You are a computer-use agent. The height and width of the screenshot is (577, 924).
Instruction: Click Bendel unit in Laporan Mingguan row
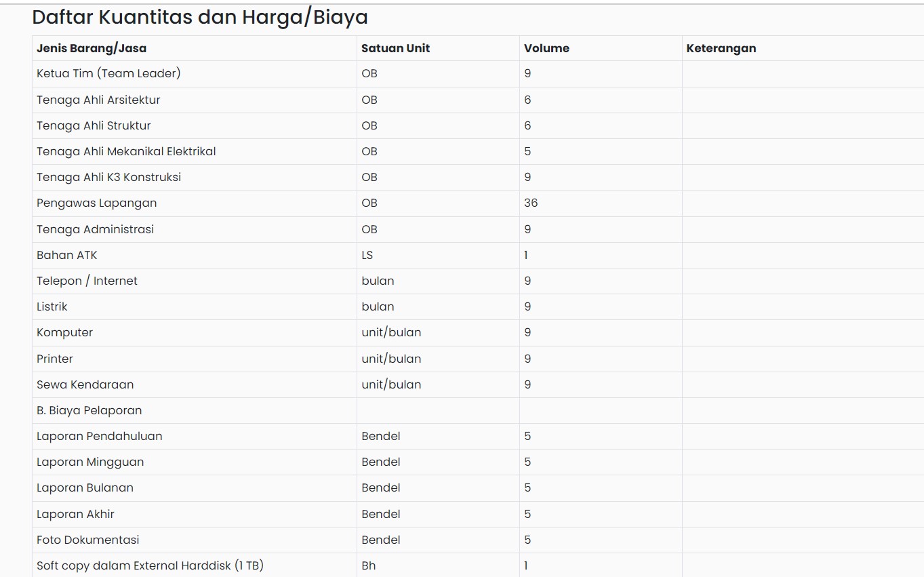coord(381,462)
